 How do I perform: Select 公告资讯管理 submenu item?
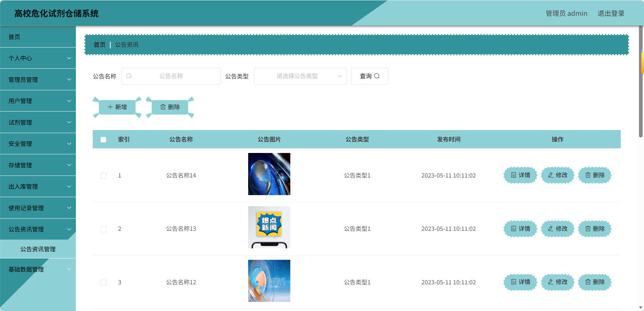pyautogui.click(x=38, y=249)
